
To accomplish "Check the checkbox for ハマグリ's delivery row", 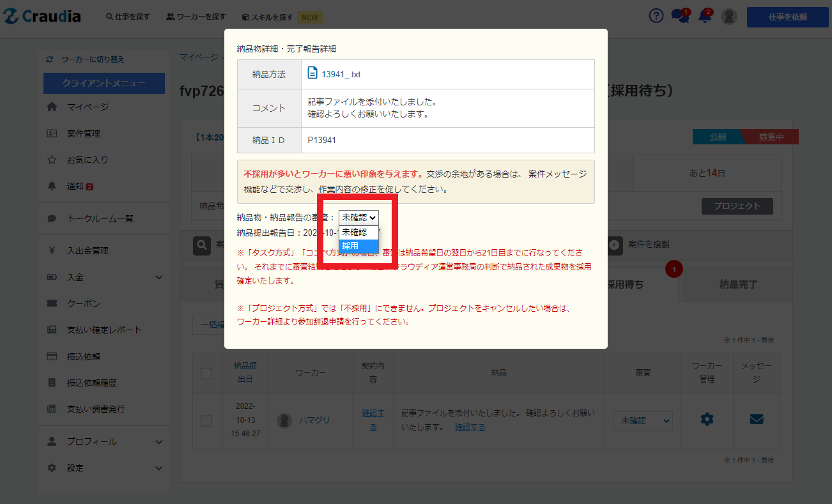I will click(206, 421).
